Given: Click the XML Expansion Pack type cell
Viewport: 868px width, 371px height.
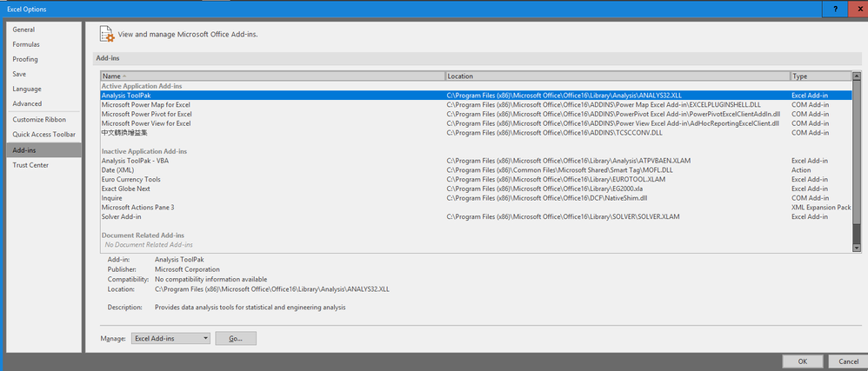Looking at the screenshot, I should 821,208.
